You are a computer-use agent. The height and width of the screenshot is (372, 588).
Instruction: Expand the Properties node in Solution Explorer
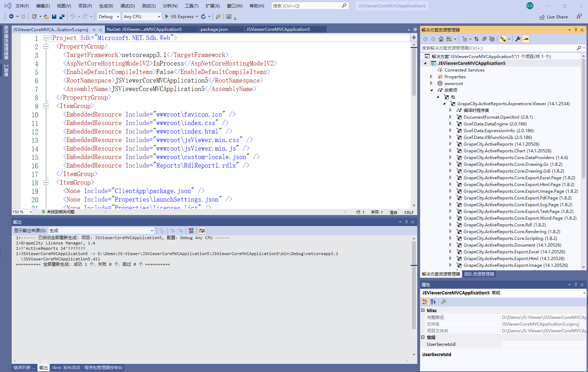click(431, 77)
